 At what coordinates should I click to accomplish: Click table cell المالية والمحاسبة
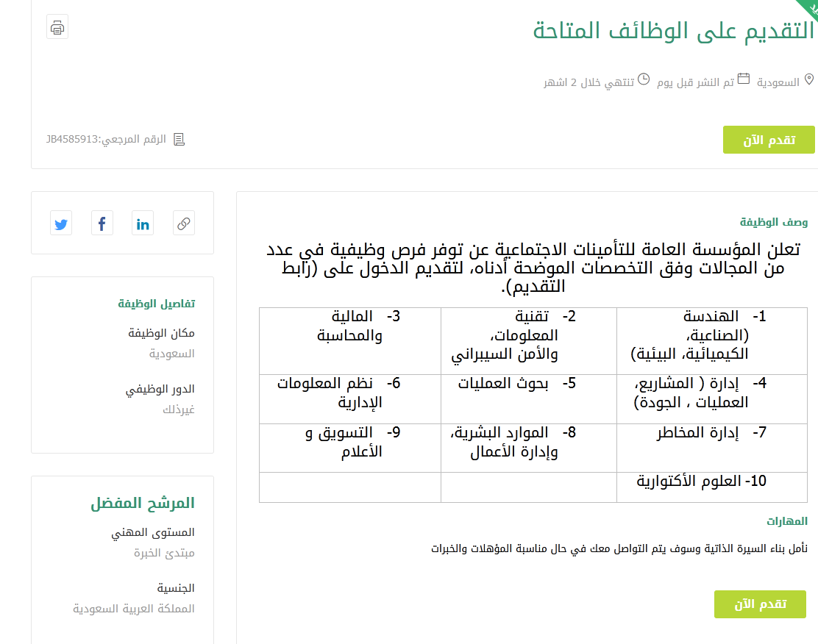point(350,341)
